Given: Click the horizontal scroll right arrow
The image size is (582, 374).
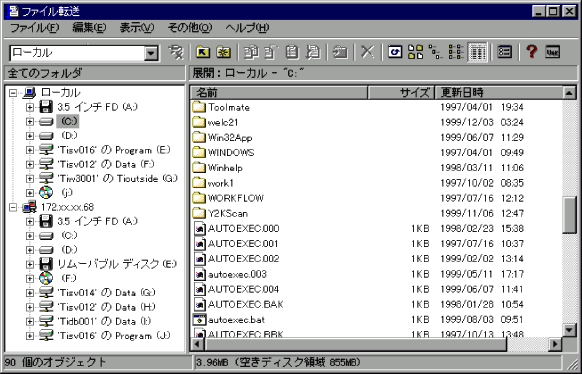Looking at the screenshot, I should [555, 344].
